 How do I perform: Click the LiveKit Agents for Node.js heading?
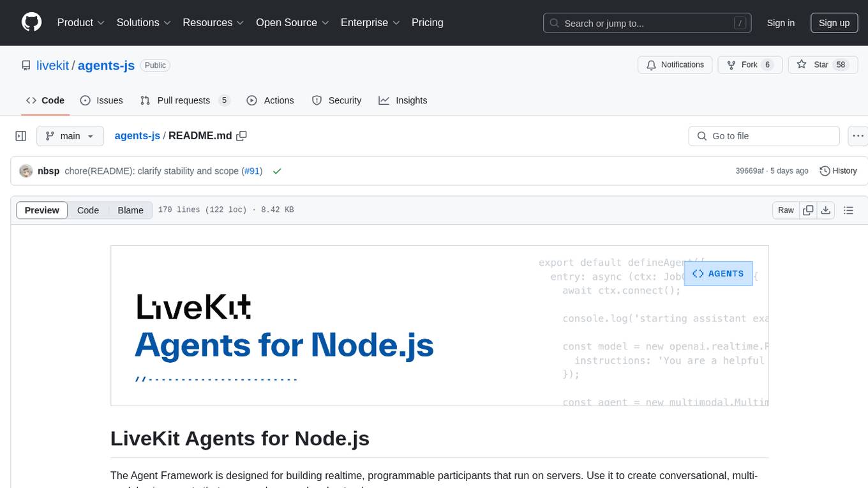[x=240, y=439]
